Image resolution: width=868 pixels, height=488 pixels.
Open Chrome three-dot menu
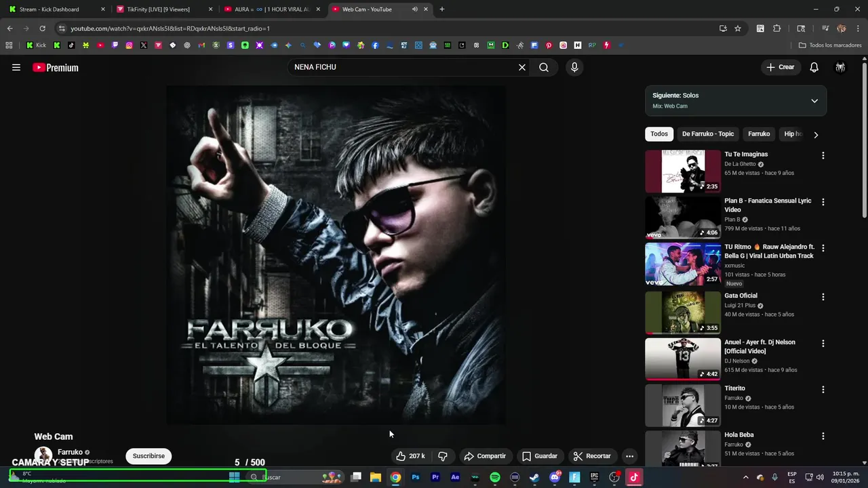coord(856,28)
